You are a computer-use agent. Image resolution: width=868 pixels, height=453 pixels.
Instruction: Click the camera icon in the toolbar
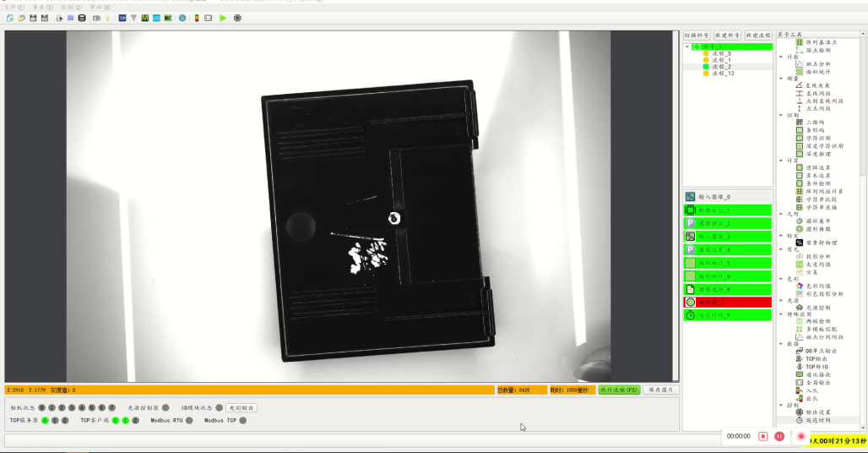coord(96,18)
